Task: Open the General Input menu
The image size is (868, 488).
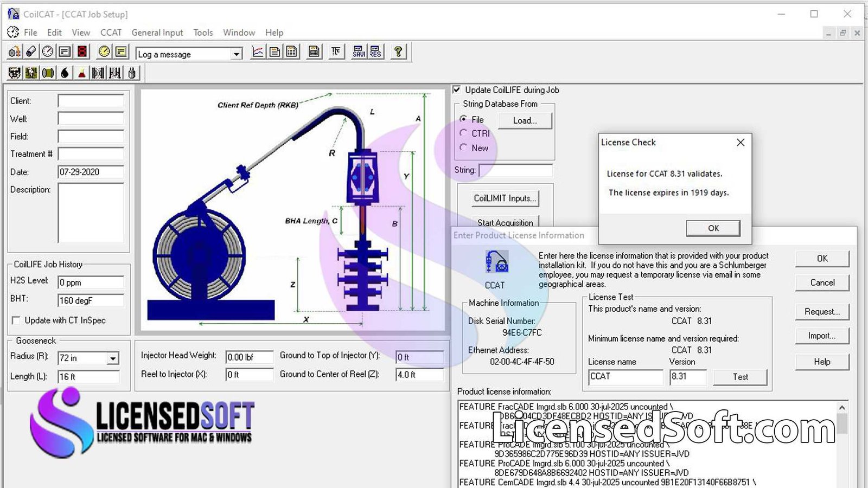Action: [157, 33]
